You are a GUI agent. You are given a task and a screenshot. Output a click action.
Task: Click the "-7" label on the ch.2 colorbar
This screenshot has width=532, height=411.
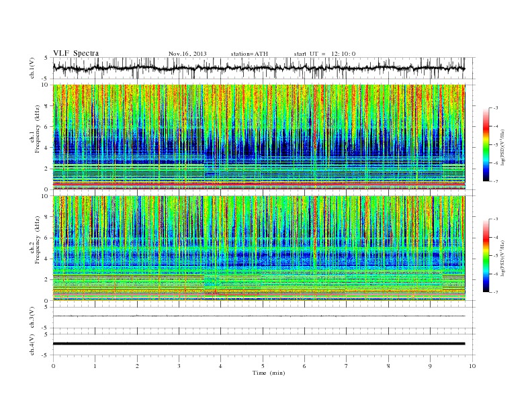point(496,292)
